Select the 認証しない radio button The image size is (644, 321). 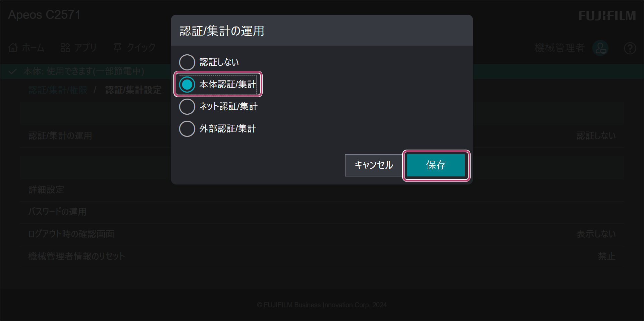(187, 62)
